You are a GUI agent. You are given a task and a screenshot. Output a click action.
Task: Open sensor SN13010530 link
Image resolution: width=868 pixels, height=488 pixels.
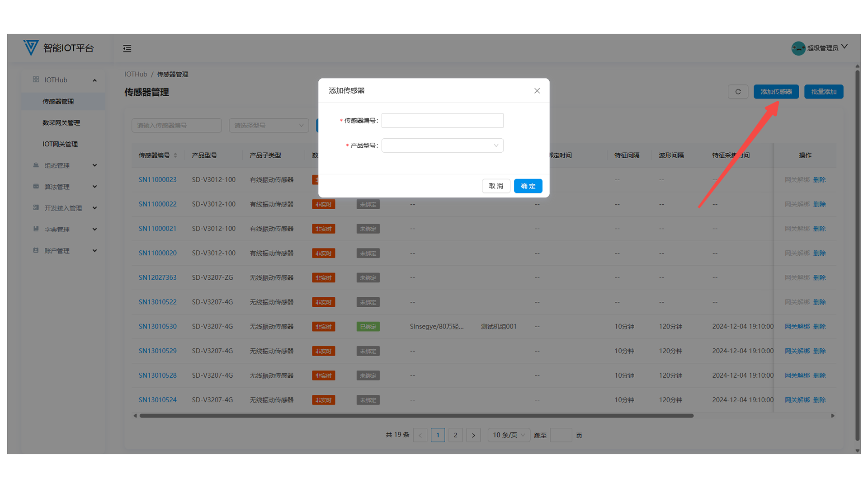pyautogui.click(x=157, y=327)
